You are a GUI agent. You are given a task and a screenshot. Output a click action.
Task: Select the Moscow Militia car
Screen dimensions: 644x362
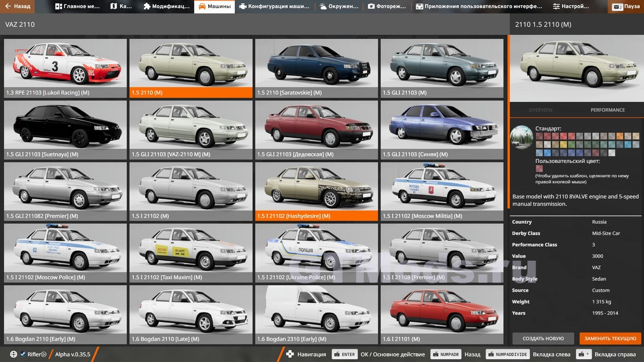pyautogui.click(x=442, y=191)
